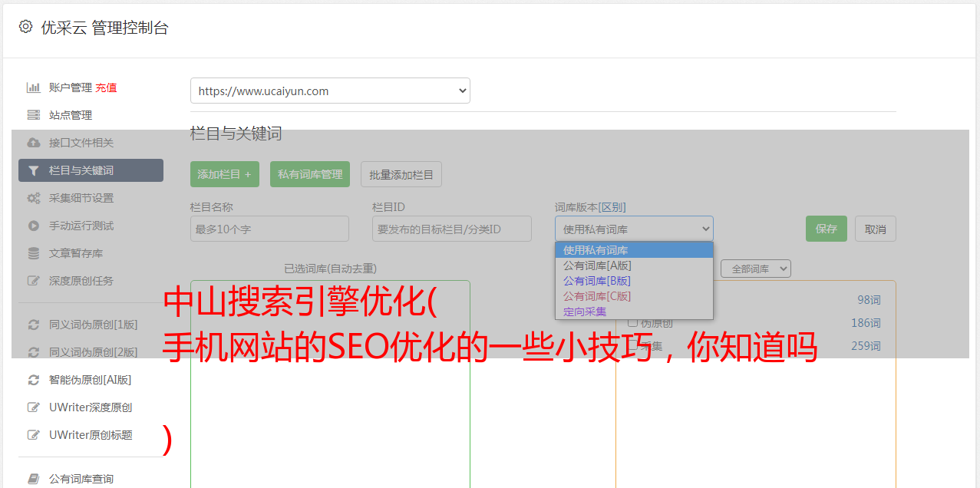The image size is (980, 488).
Task: Click the server icon for 站点管理
Action: point(33,115)
